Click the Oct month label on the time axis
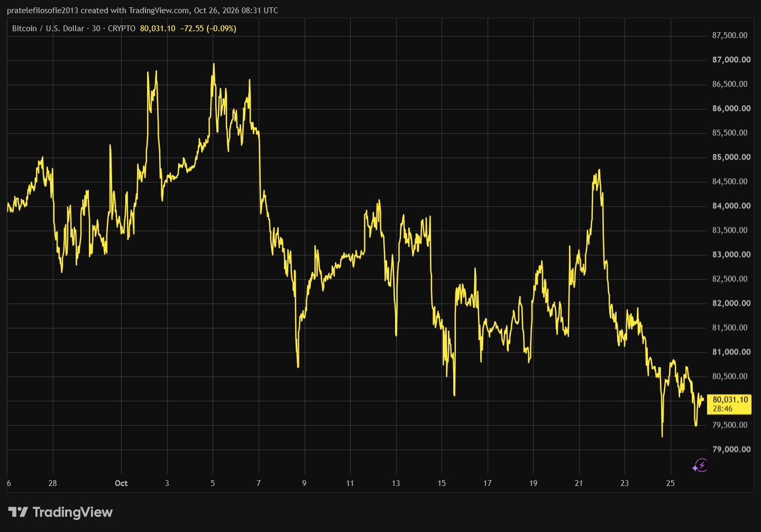This screenshot has height=532, width=761. [x=121, y=483]
